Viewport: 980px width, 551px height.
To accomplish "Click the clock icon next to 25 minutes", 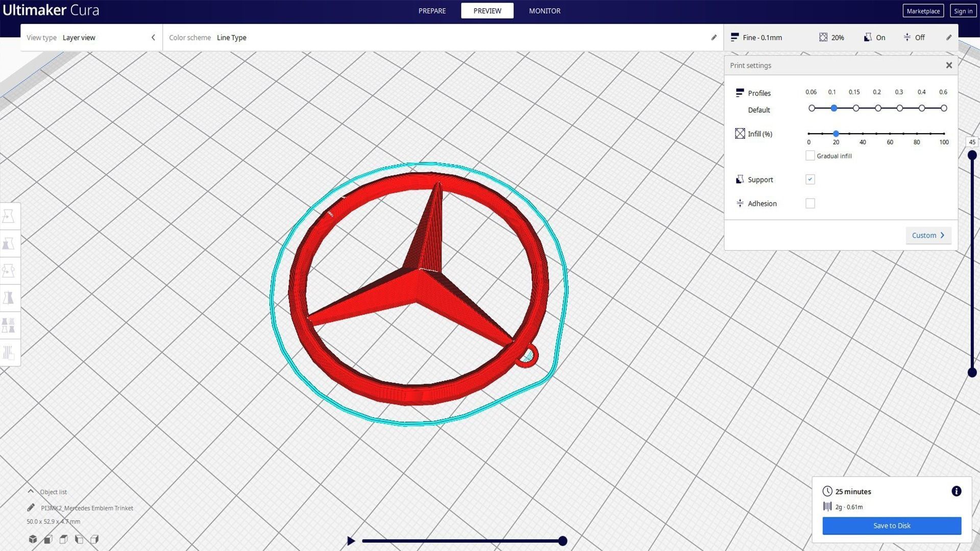I will point(827,491).
